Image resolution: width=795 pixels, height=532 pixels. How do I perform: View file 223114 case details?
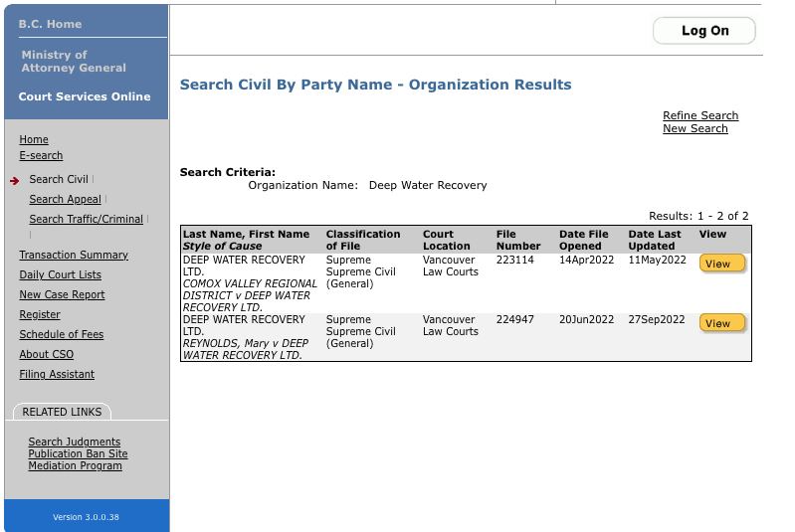721,264
